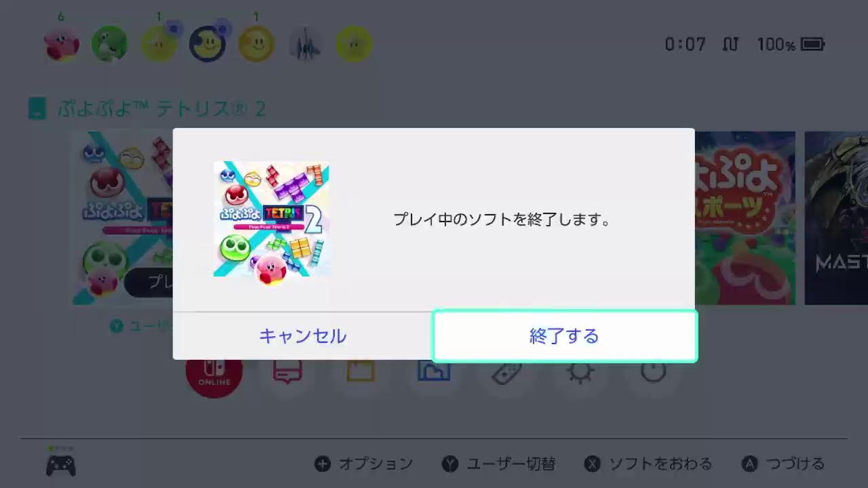Viewport: 868px width, 488px height.
Task: Confirm with the 終了する button
Action: tap(564, 336)
